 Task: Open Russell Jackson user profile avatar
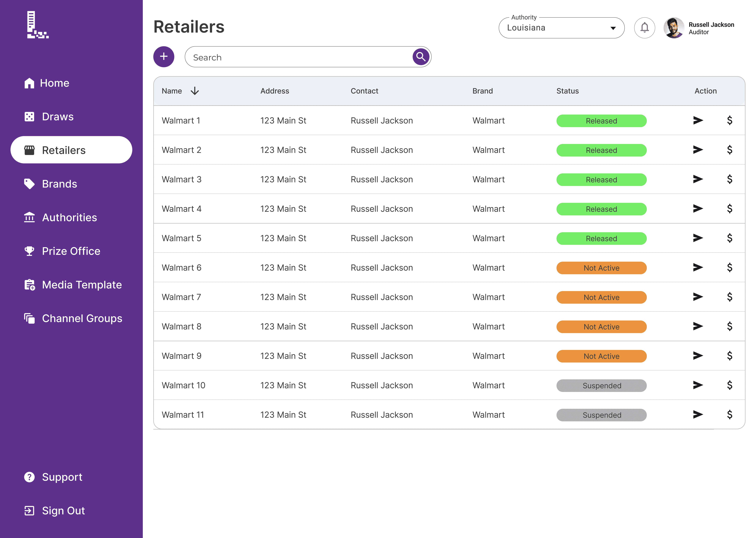[674, 28]
